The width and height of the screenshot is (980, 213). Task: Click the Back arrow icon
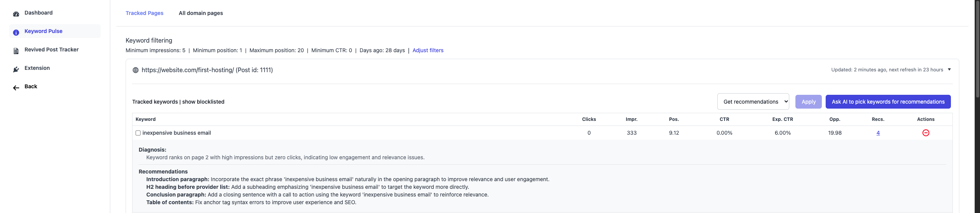[16, 88]
